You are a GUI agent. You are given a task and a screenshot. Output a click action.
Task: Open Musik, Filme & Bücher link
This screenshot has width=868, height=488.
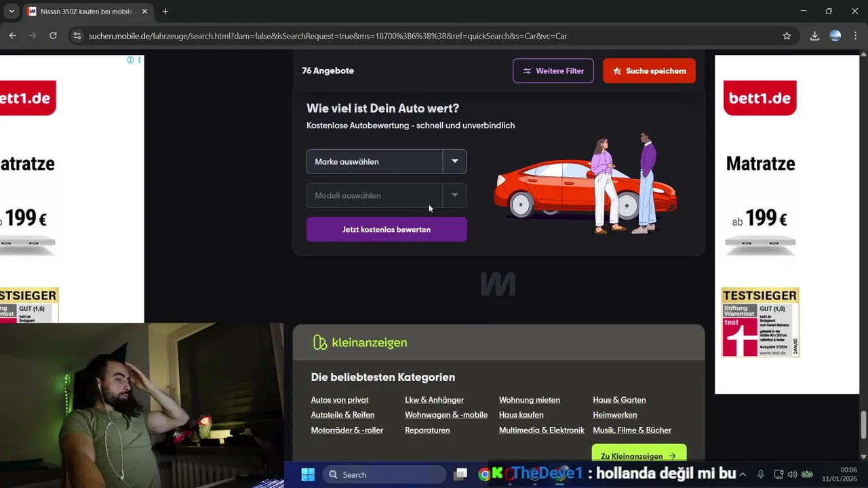point(632,430)
